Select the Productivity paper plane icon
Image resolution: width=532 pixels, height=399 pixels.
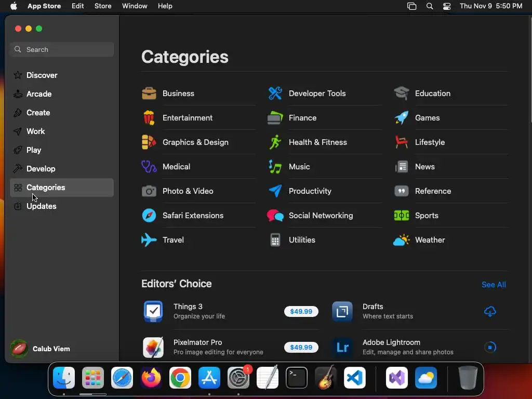[275, 191]
